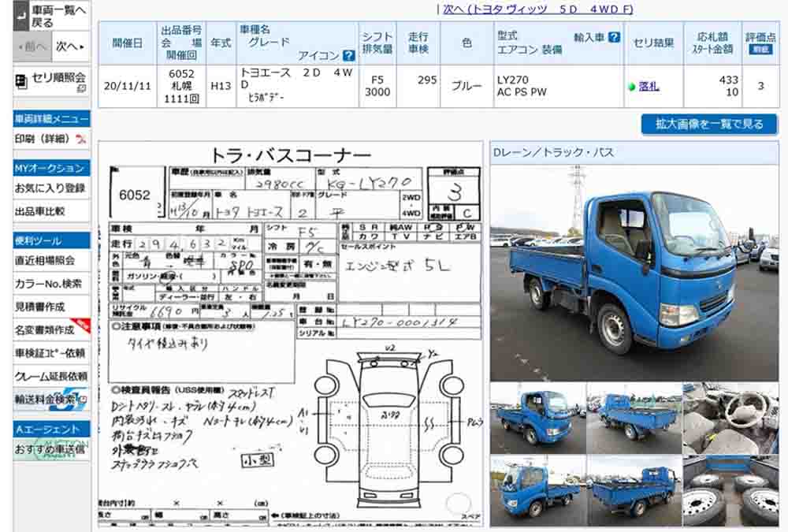Click the 年式 column header

221,43
